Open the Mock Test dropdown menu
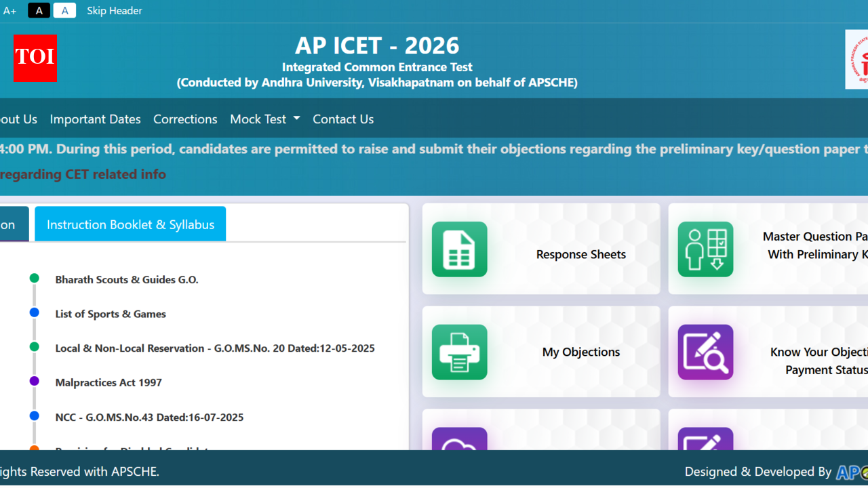The height and width of the screenshot is (488, 868). [x=265, y=119]
